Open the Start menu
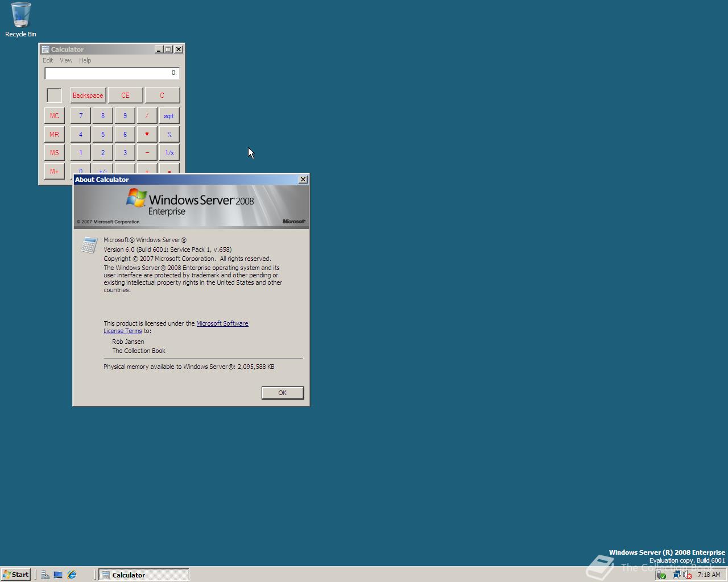 pyautogui.click(x=16, y=575)
